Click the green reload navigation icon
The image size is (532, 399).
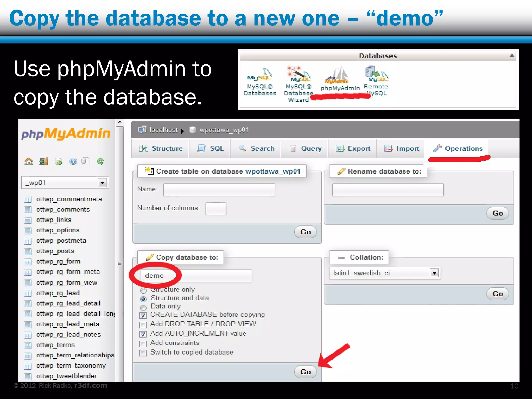click(101, 162)
